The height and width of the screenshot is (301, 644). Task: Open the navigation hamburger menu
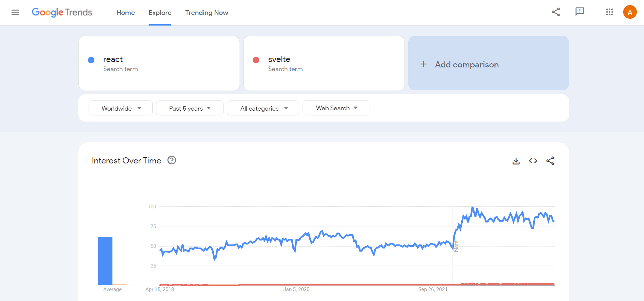15,12
